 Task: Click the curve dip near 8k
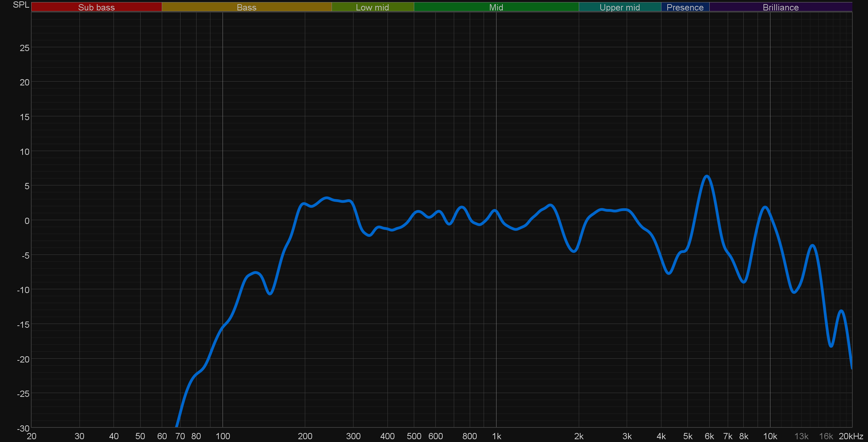(743, 282)
